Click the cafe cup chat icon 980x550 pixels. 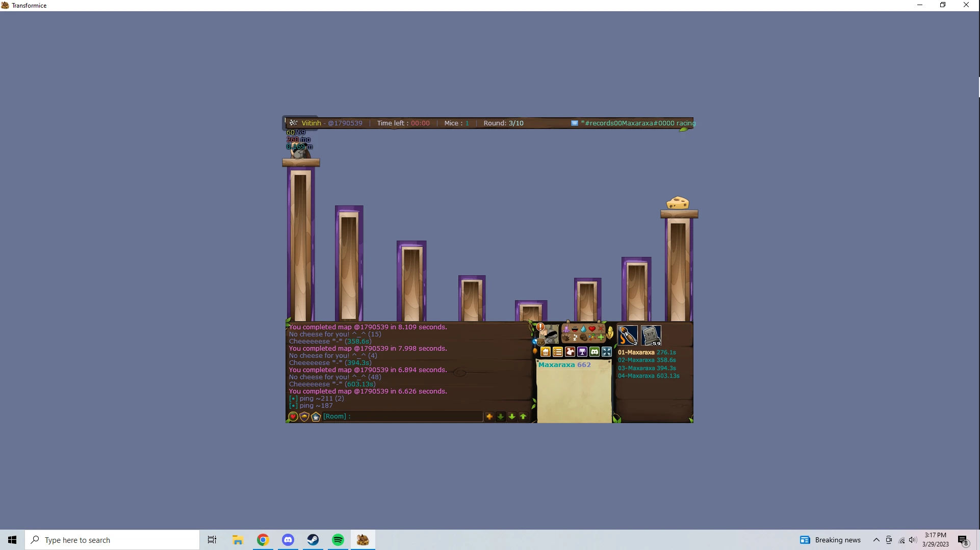click(316, 417)
